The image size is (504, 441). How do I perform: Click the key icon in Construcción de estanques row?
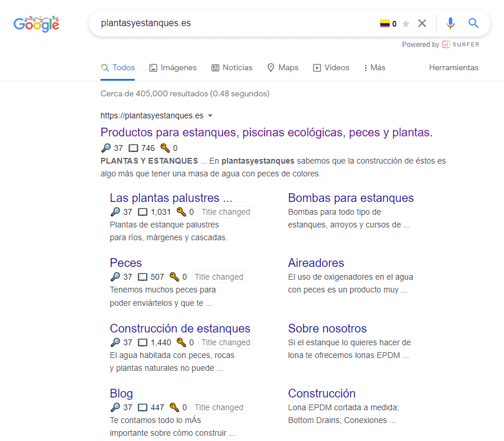pyautogui.click(x=181, y=342)
